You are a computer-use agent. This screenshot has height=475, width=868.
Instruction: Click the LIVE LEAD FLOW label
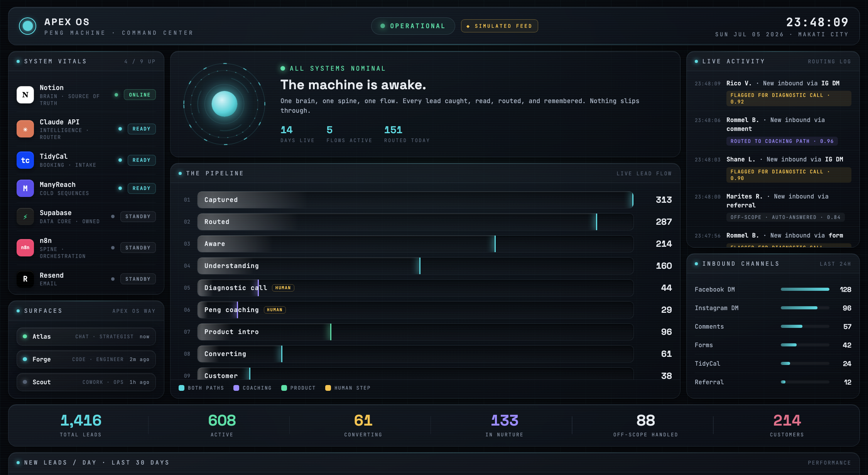(644, 173)
